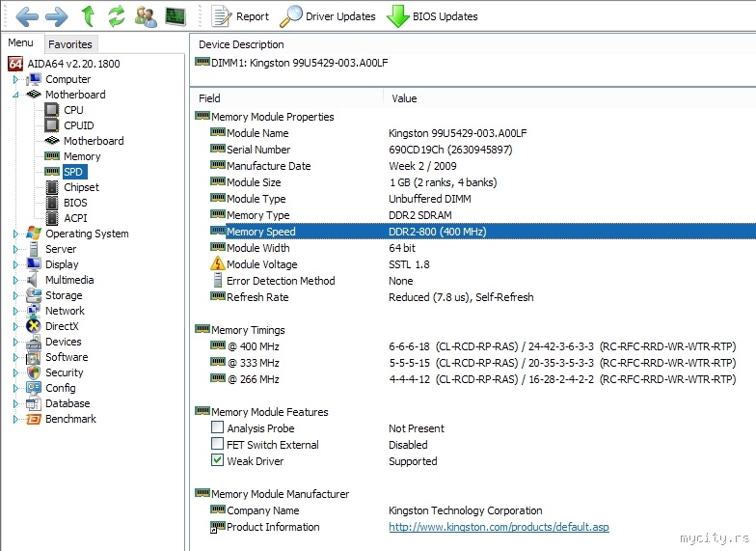756x551 pixels.
Task: Select AIDA64 v2.20.1800 root node
Action: 64,64
